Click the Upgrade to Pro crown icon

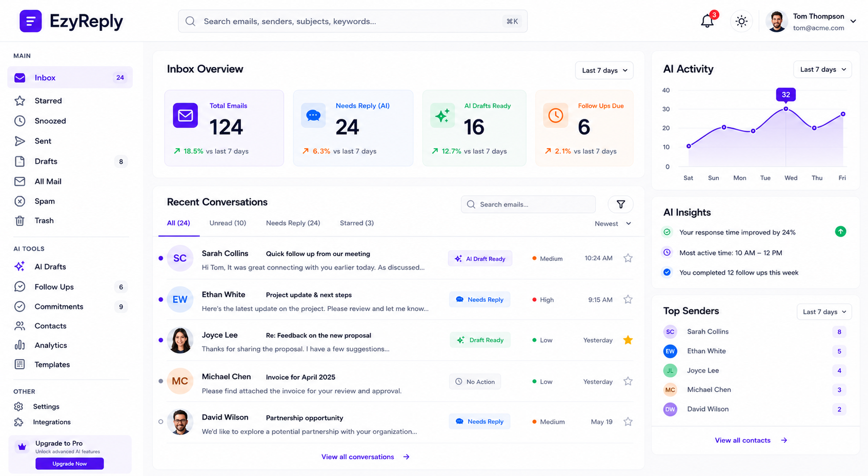pos(22,447)
